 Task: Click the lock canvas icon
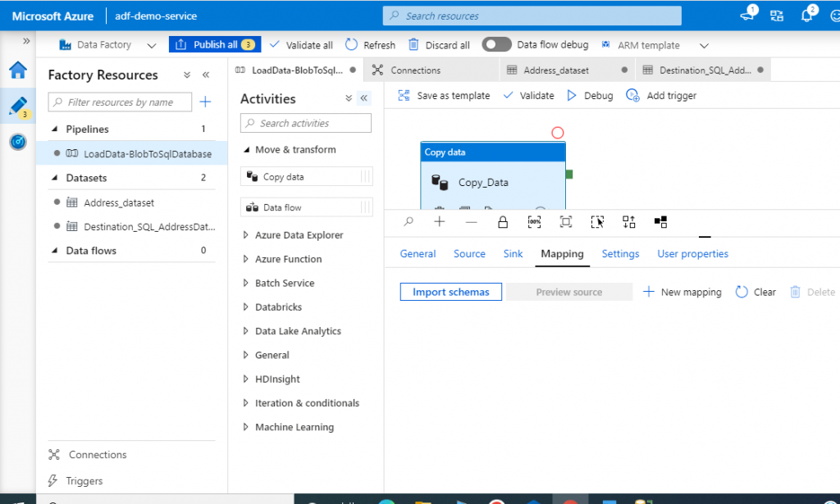(x=503, y=222)
